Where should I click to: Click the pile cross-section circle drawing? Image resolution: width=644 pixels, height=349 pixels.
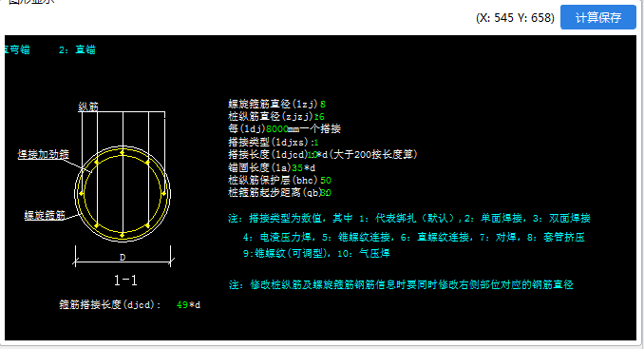(123, 193)
